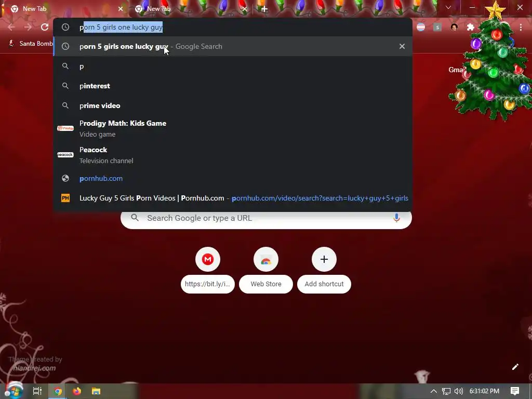
Task: Click the voice search microphone icon
Action: pos(396,218)
